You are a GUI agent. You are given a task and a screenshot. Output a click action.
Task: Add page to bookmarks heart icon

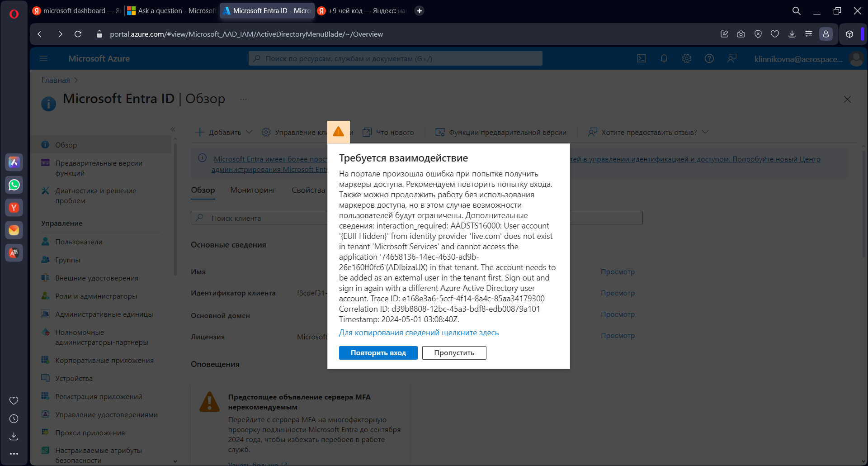tap(775, 34)
